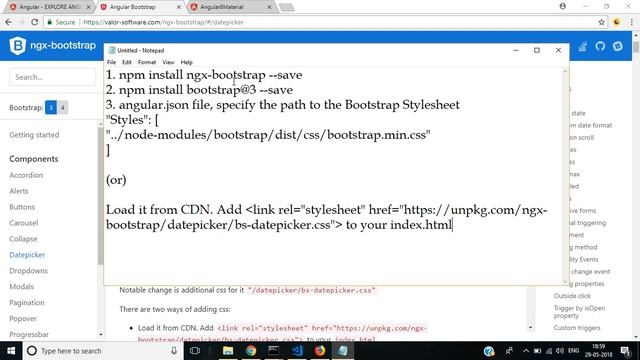Open the Datepicker component page

pos(27,255)
